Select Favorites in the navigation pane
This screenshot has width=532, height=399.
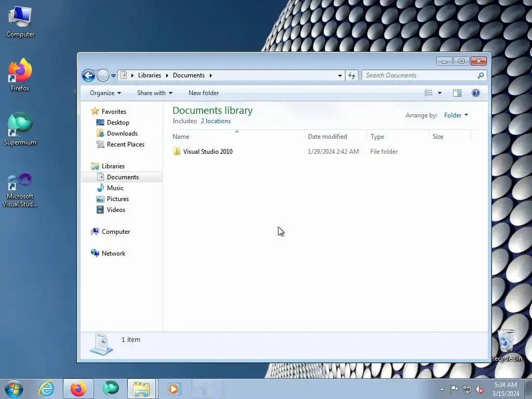click(114, 112)
